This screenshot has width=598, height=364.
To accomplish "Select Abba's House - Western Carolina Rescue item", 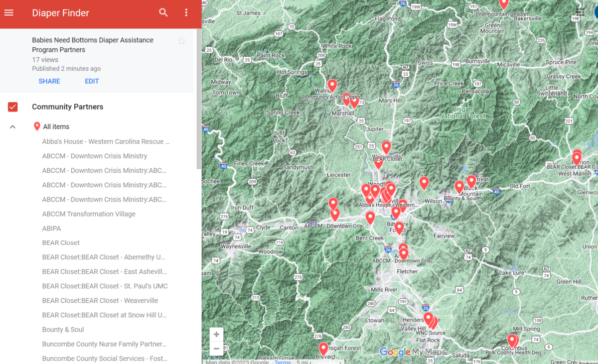I will tap(106, 141).
